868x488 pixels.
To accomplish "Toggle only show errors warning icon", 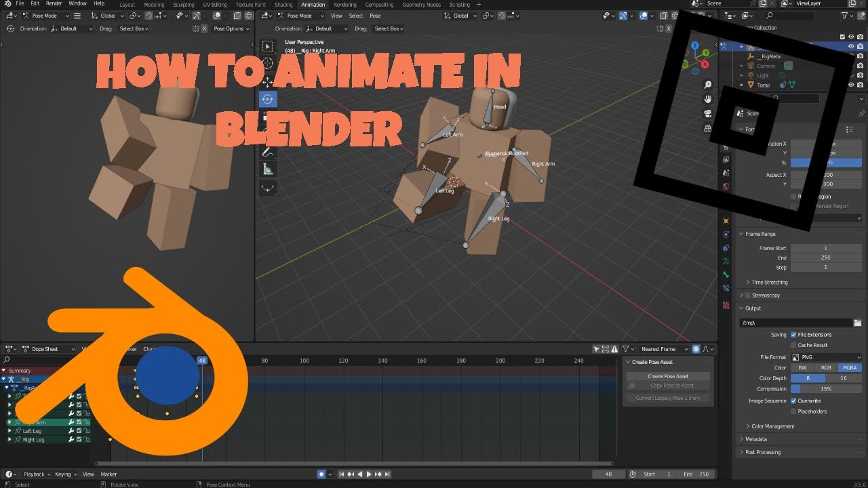I will point(614,349).
